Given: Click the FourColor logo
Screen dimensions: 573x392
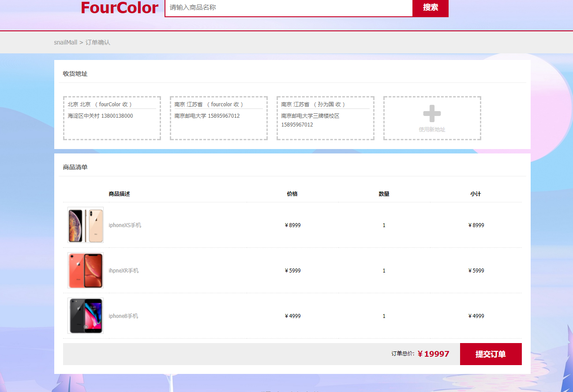Looking at the screenshot, I should coord(120,7).
